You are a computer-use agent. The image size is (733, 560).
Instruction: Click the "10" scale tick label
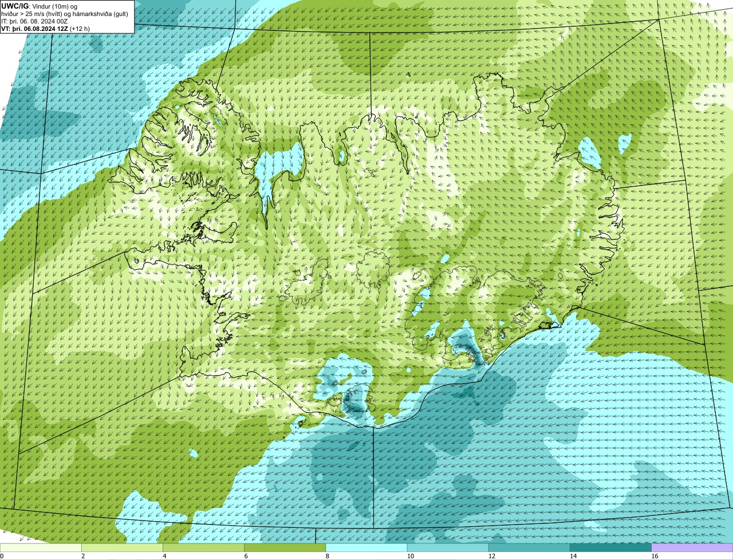tap(410, 556)
